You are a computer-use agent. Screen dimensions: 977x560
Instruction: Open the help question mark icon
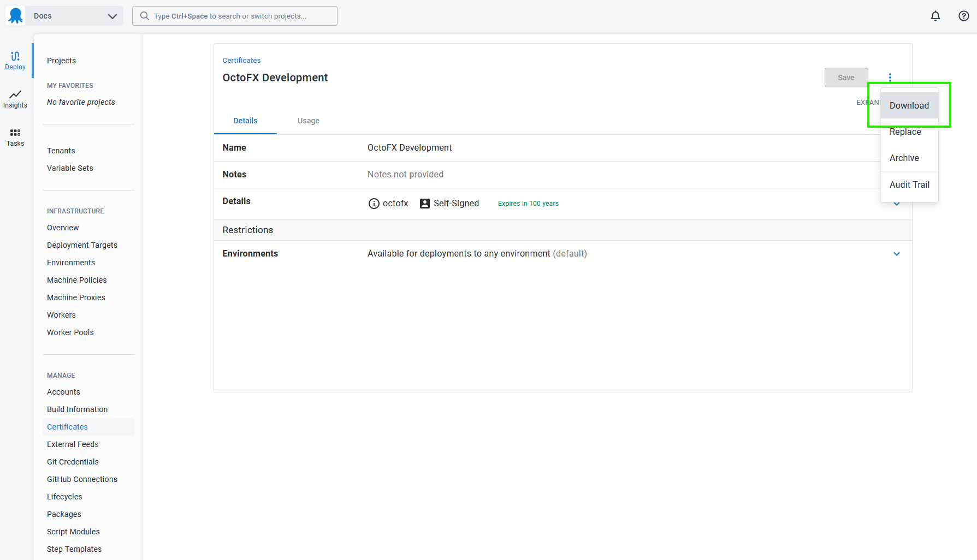[x=964, y=16]
